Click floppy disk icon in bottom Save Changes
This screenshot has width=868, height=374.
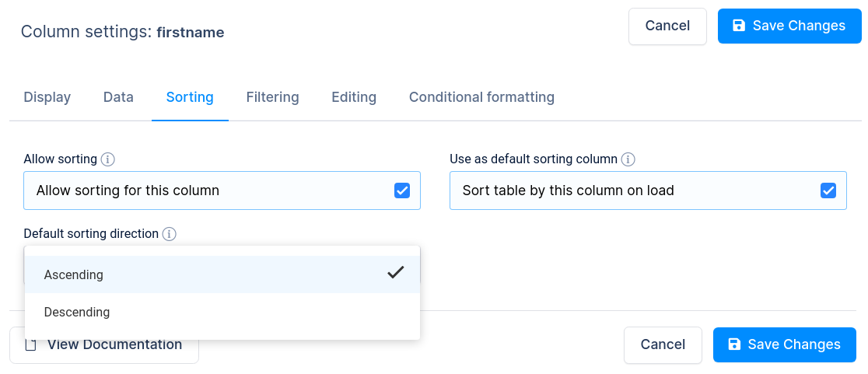734,344
